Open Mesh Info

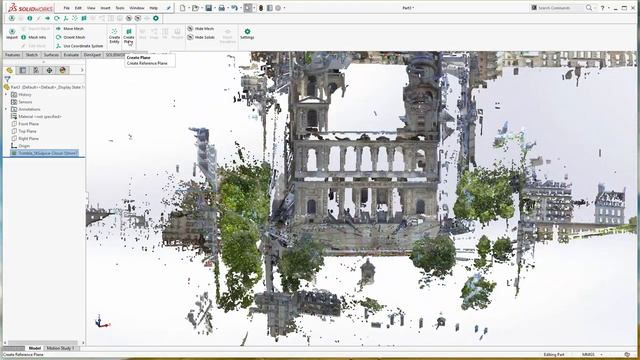click(33, 37)
